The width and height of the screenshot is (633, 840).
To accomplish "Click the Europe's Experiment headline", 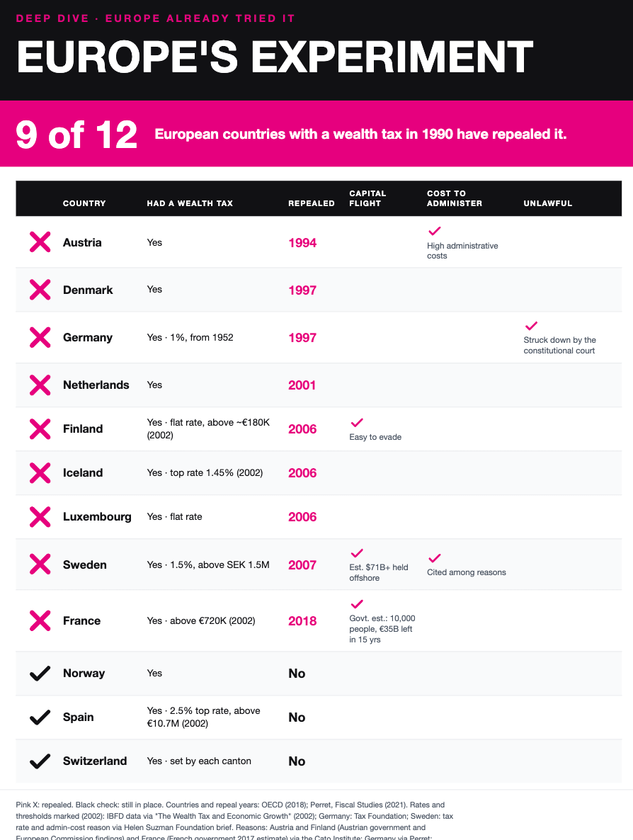I will [x=275, y=57].
